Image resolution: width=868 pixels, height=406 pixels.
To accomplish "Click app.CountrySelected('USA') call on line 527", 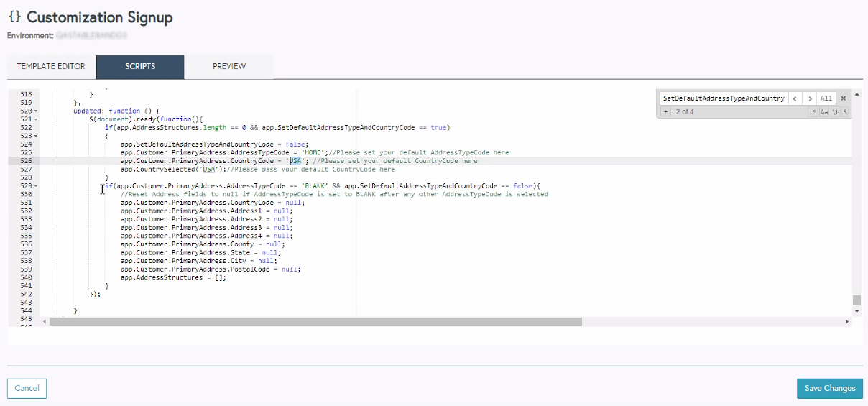I will (173, 170).
